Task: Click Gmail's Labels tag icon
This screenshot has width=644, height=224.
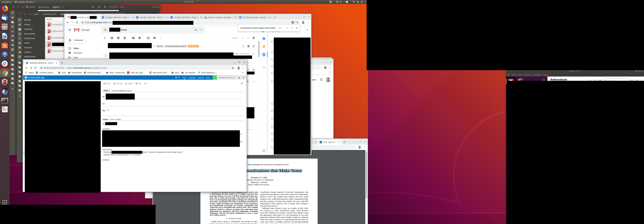Action: point(155,38)
